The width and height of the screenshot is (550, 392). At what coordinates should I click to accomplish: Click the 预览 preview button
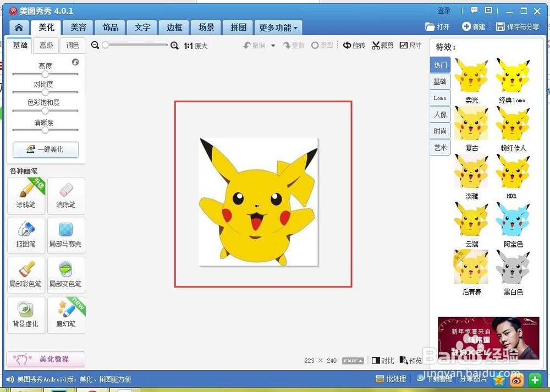point(411,361)
